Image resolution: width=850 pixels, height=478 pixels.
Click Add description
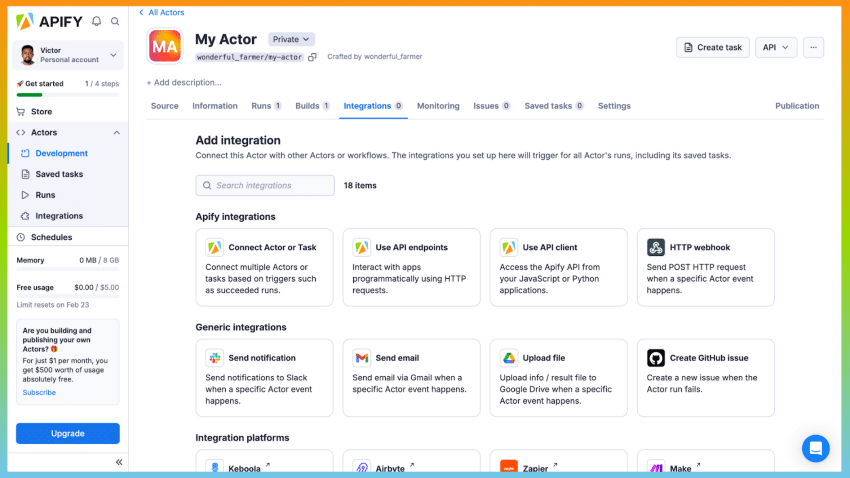(x=184, y=83)
